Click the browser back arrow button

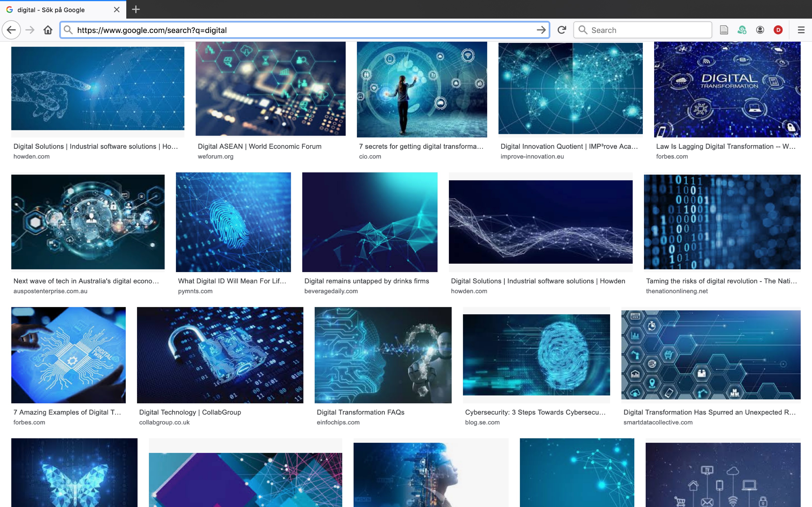click(x=11, y=30)
